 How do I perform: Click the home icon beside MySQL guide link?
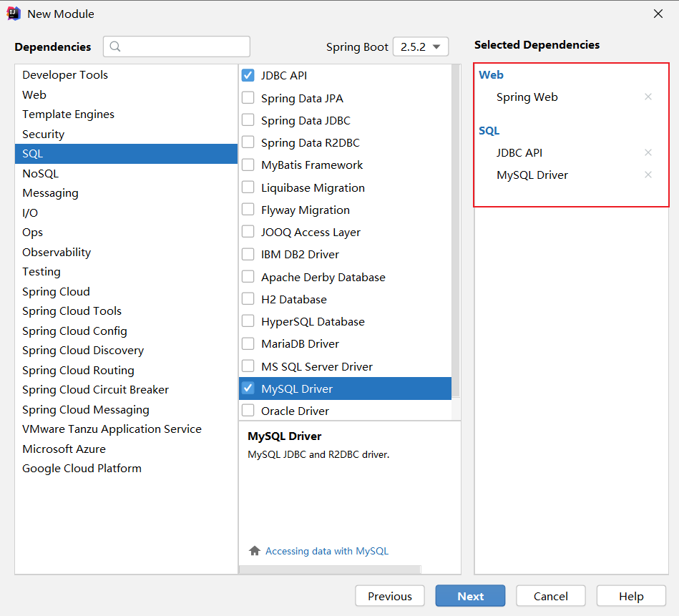click(255, 551)
